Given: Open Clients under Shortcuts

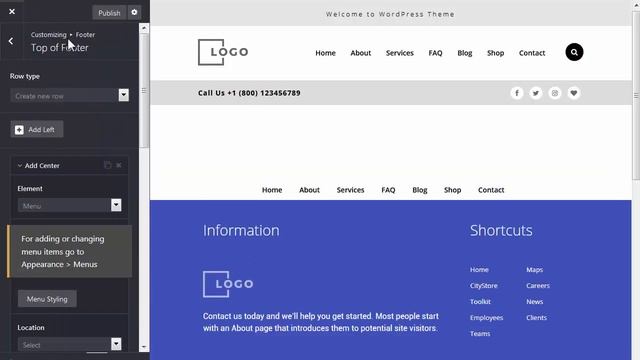Looking at the screenshot, I should pyautogui.click(x=536, y=318).
